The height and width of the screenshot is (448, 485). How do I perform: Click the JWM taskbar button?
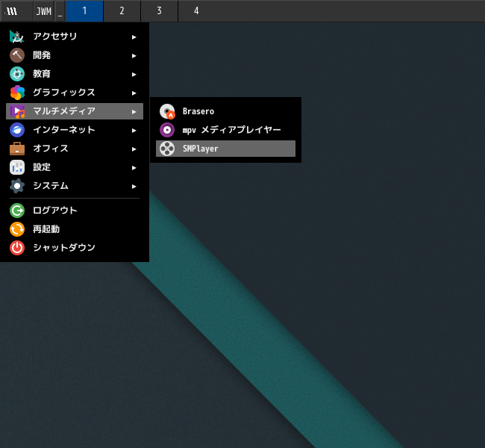(43, 11)
